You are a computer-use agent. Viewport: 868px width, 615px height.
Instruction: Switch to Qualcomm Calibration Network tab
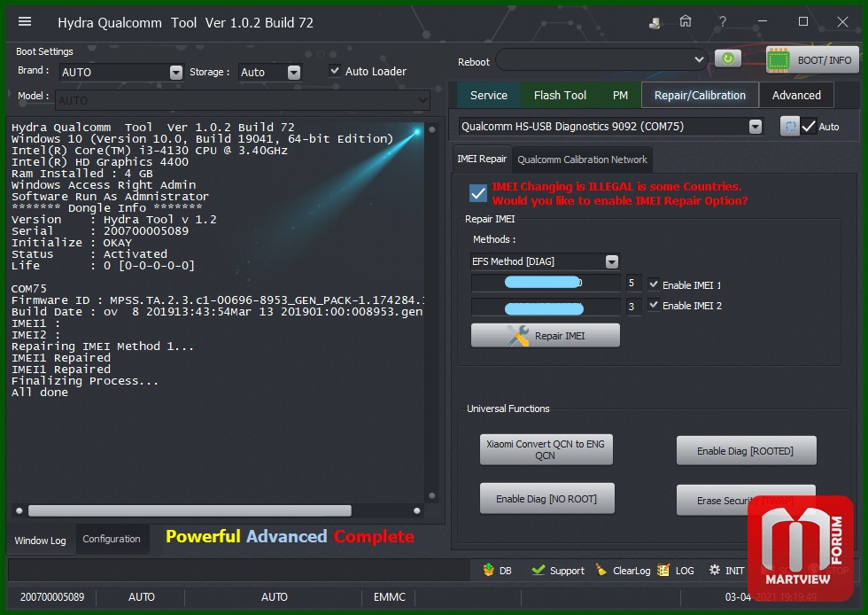pos(583,160)
